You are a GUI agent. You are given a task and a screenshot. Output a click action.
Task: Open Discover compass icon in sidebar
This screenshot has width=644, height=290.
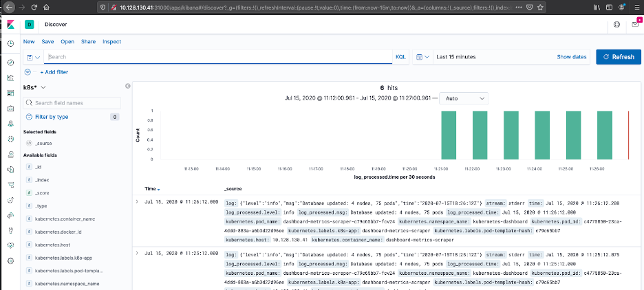point(11,63)
